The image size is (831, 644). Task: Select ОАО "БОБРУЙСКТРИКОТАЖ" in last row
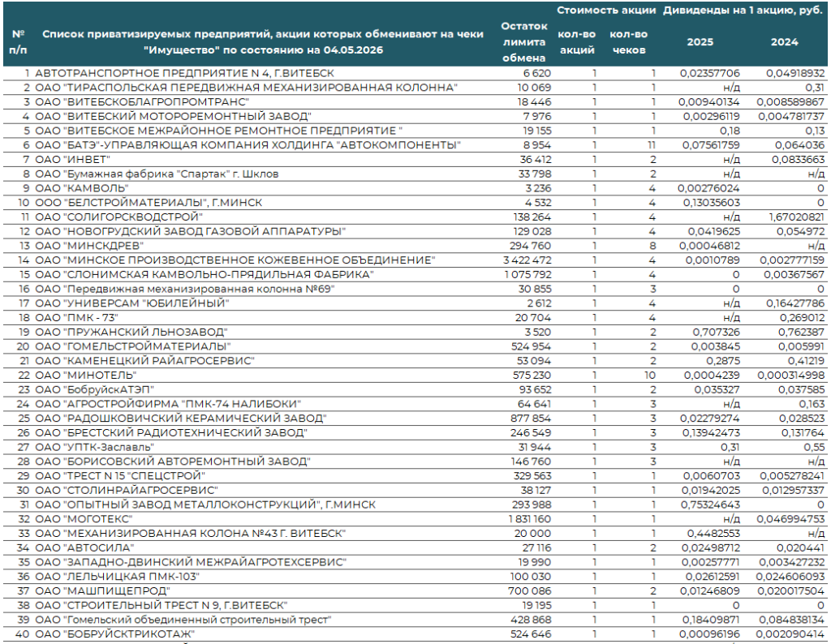(x=114, y=634)
